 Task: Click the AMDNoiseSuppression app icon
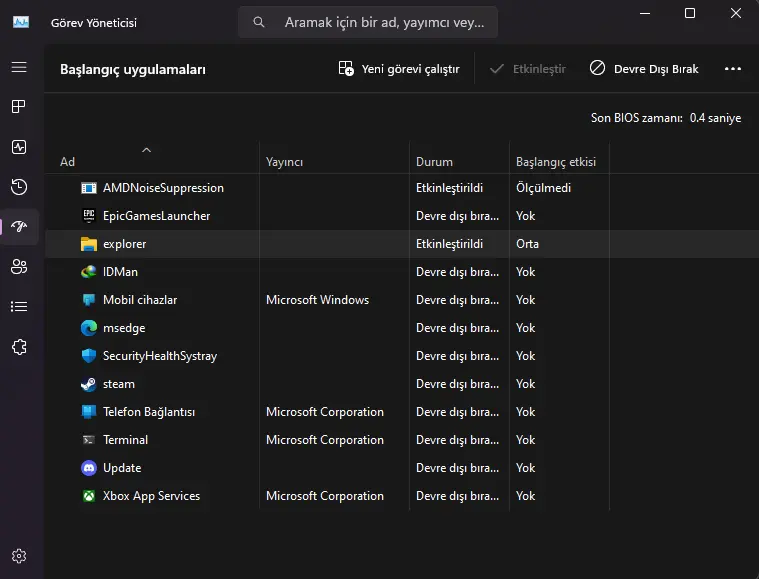pyautogui.click(x=89, y=188)
